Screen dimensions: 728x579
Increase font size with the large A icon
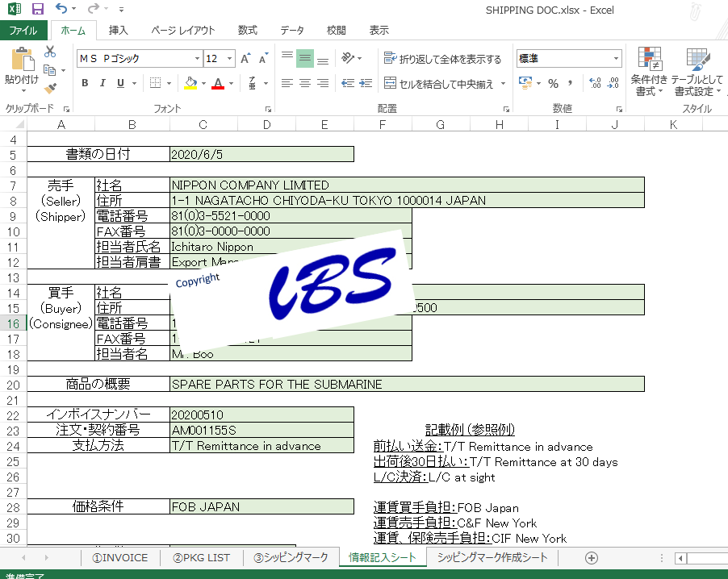pos(245,58)
